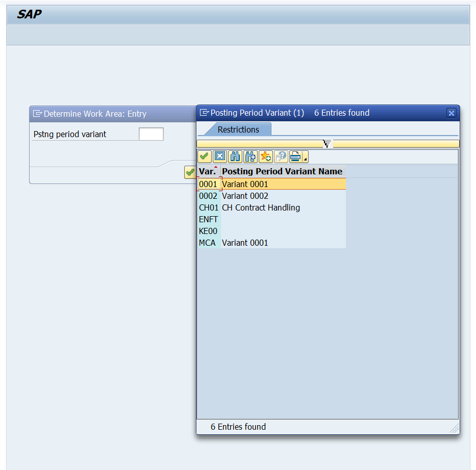Close the Posting Period Variant popup
Viewport: 476px width, 470px height.
point(452,113)
